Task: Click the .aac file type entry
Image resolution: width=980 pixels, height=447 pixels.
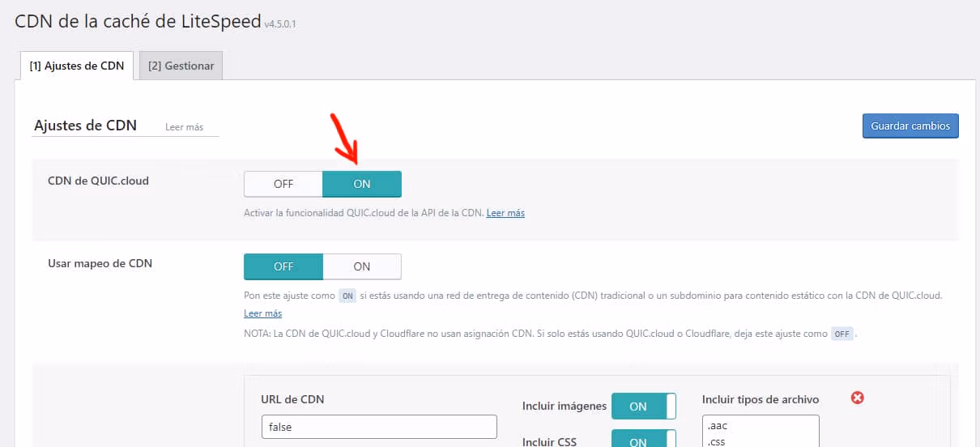Action: click(718, 427)
